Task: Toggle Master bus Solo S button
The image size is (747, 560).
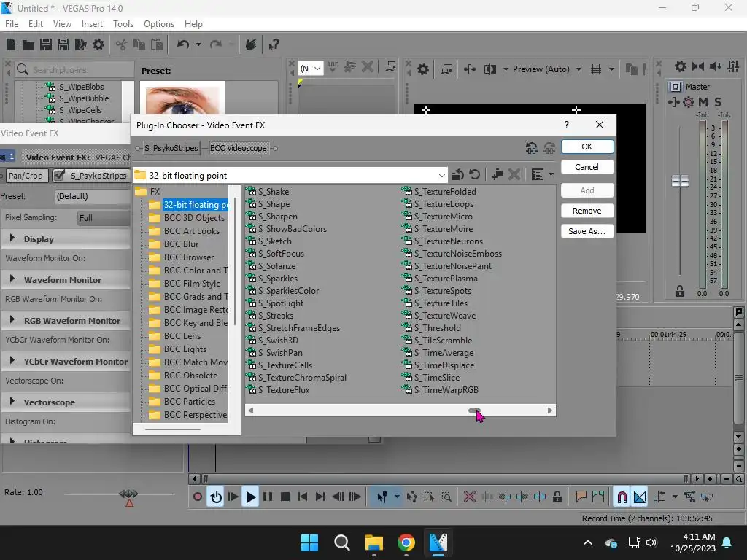Action: [x=718, y=102]
